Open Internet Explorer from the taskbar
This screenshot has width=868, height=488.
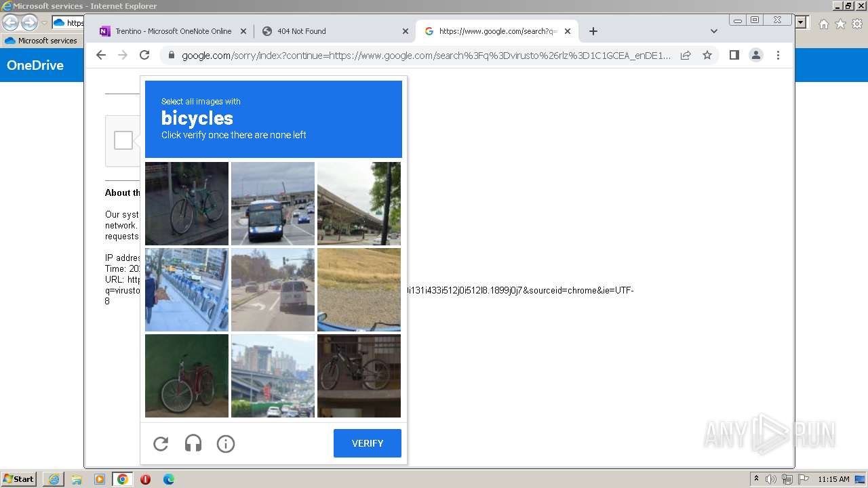click(54, 479)
